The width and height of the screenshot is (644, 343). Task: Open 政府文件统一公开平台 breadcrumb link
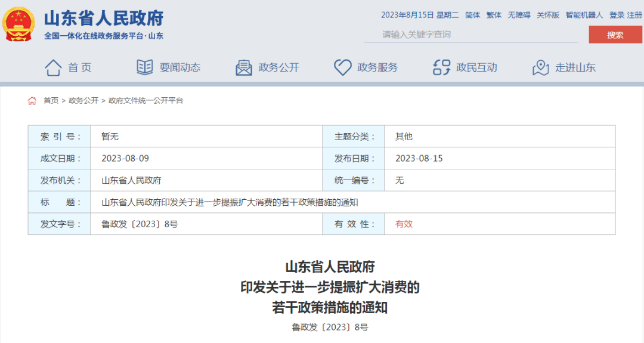(145, 101)
